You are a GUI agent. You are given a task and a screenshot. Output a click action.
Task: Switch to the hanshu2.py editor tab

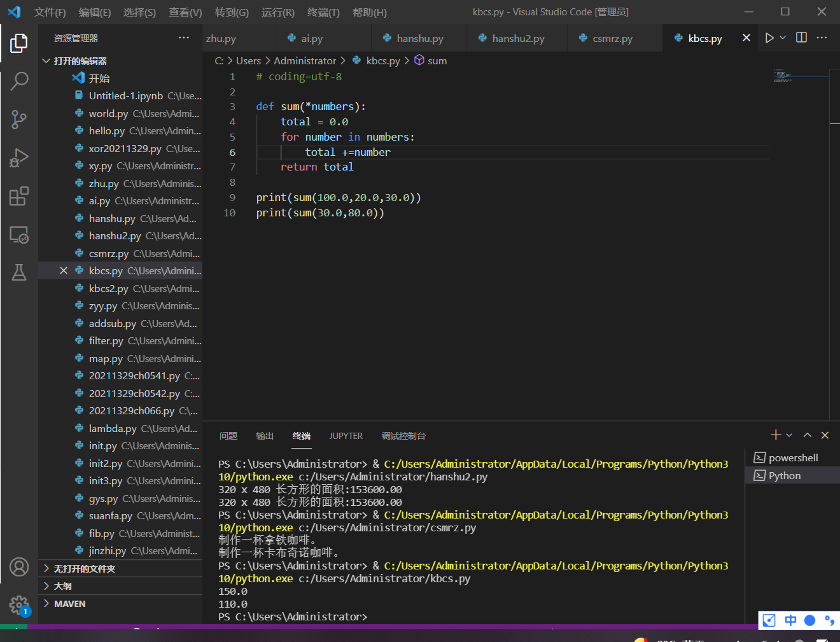click(x=517, y=39)
